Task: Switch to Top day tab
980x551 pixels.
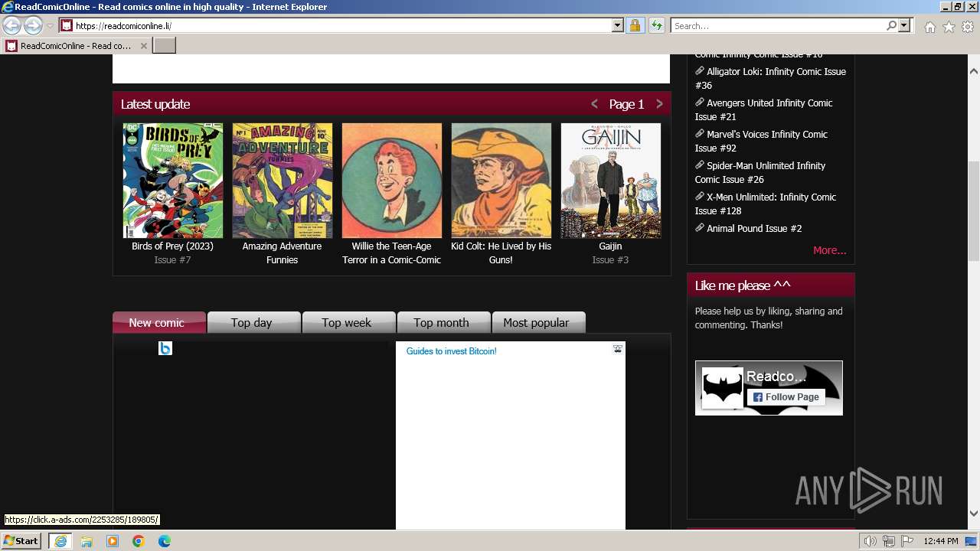Action: [253, 322]
